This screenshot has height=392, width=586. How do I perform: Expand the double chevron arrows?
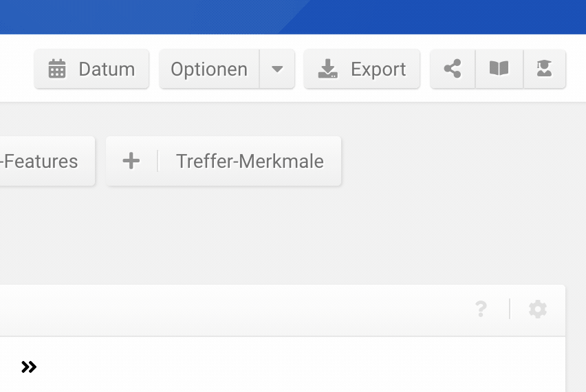(29, 367)
